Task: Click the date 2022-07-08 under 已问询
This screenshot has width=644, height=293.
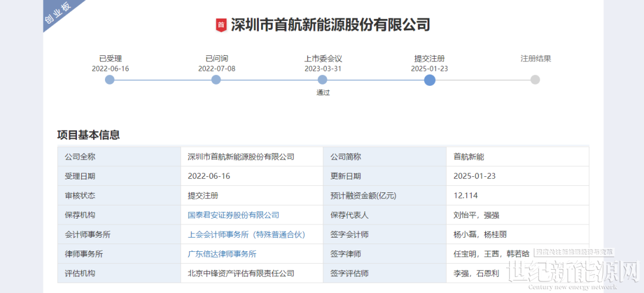Action: point(217,68)
